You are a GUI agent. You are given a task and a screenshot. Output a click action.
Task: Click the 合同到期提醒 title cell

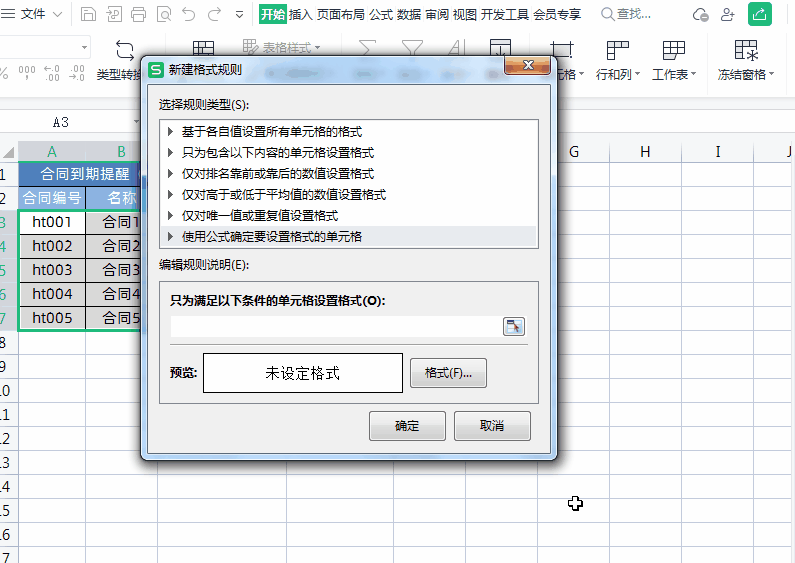(x=80, y=174)
